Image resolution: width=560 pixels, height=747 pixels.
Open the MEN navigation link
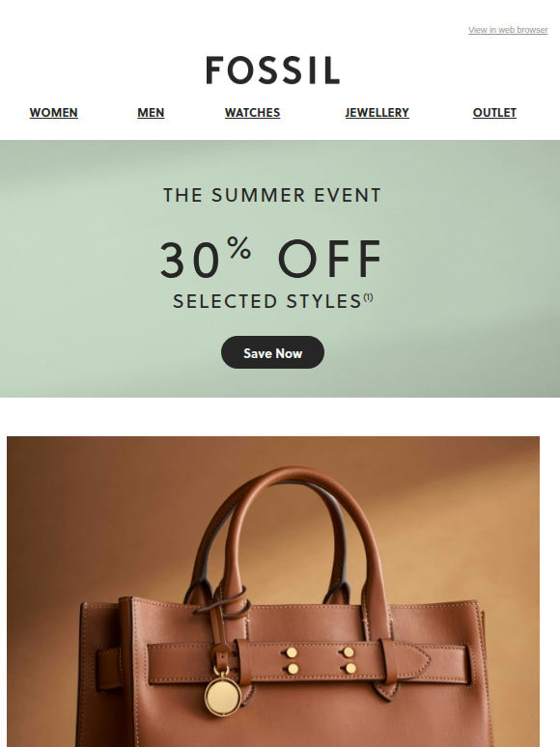[151, 112]
